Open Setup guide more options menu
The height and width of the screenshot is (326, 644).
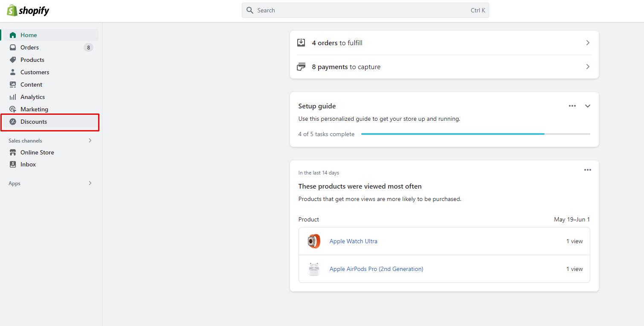click(x=572, y=106)
